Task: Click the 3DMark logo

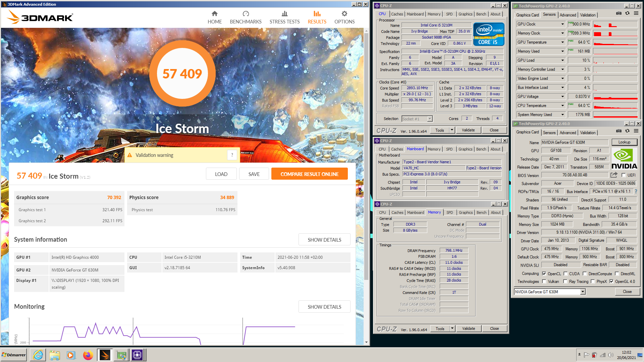Action: (40, 17)
